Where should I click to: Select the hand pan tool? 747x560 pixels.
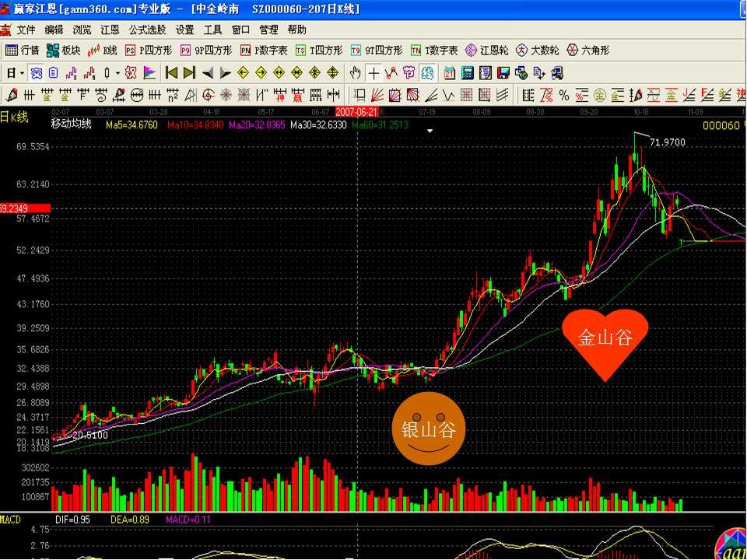[x=356, y=73]
